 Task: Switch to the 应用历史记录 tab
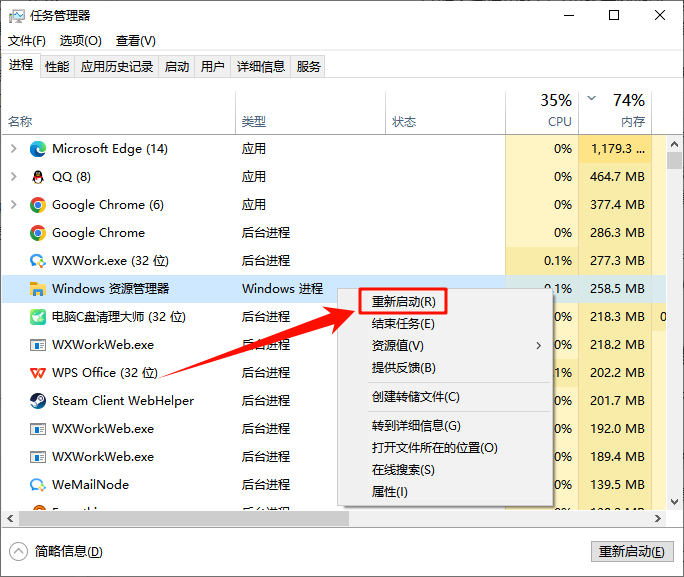[x=117, y=67]
